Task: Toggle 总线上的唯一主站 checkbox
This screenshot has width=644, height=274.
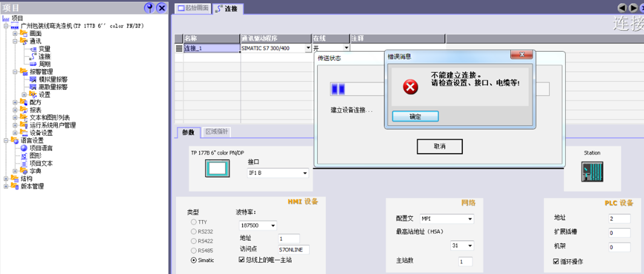Action: [241, 259]
